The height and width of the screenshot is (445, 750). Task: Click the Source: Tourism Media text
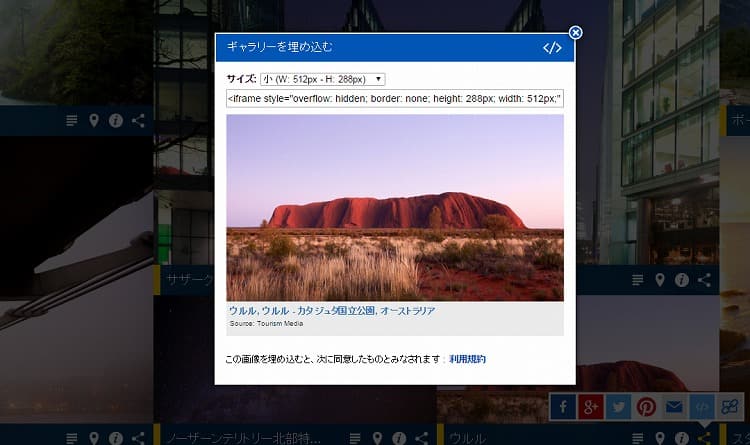[x=266, y=323]
